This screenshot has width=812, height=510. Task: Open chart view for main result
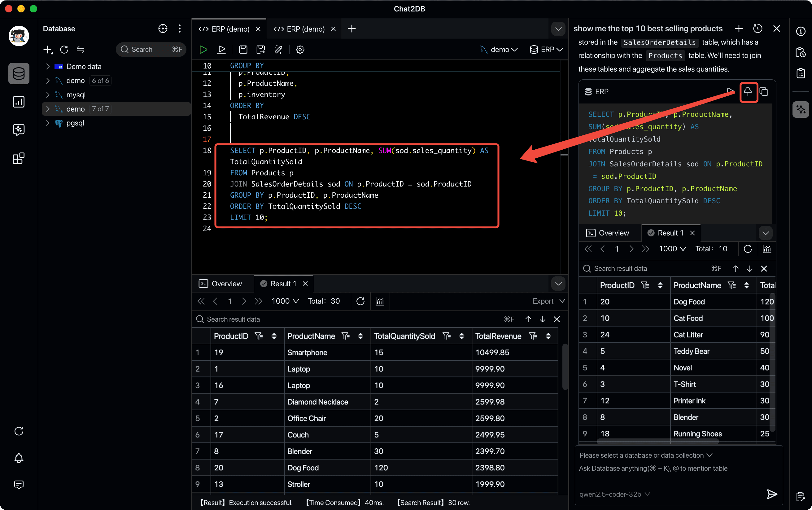(x=380, y=301)
